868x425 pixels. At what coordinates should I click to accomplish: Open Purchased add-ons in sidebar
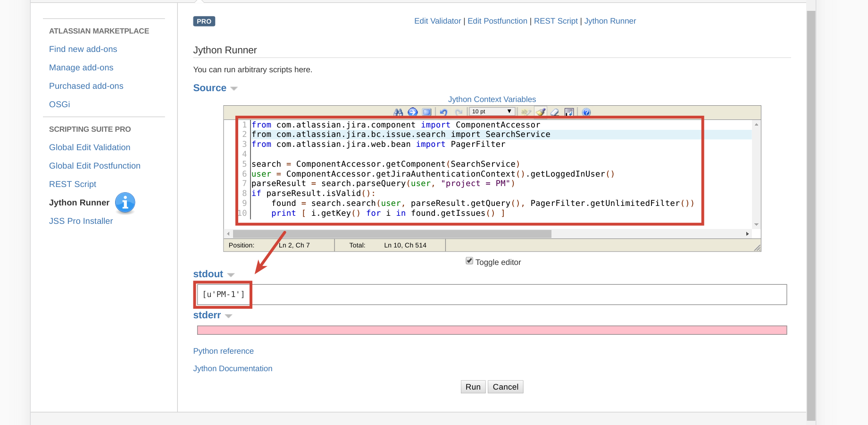pos(86,86)
